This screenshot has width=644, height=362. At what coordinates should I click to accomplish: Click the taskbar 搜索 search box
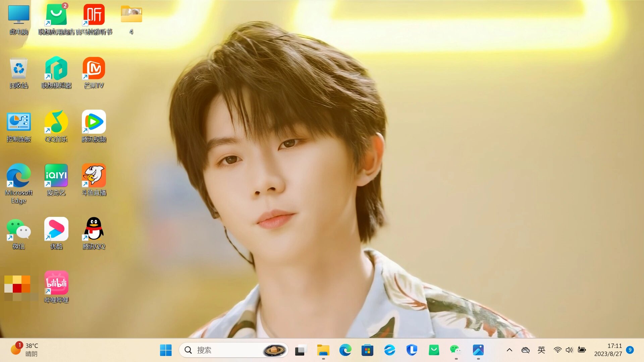(x=234, y=350)
